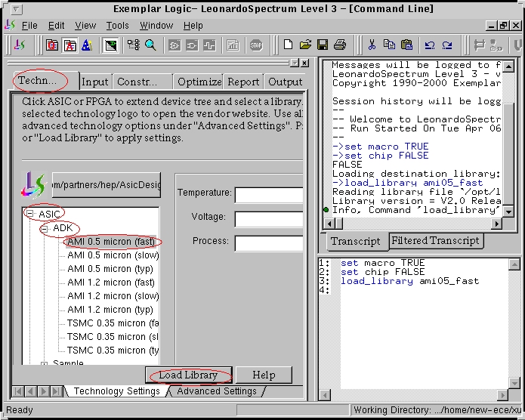The image size is (525, 420).
Task: Click the first-sheet navigation arrow at bottom
Action: coord(18,391)
